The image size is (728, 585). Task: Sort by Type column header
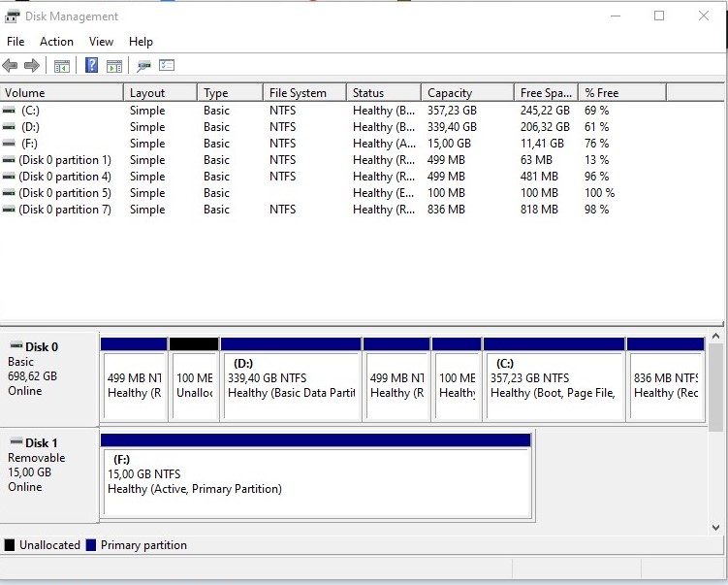[231, 93]
